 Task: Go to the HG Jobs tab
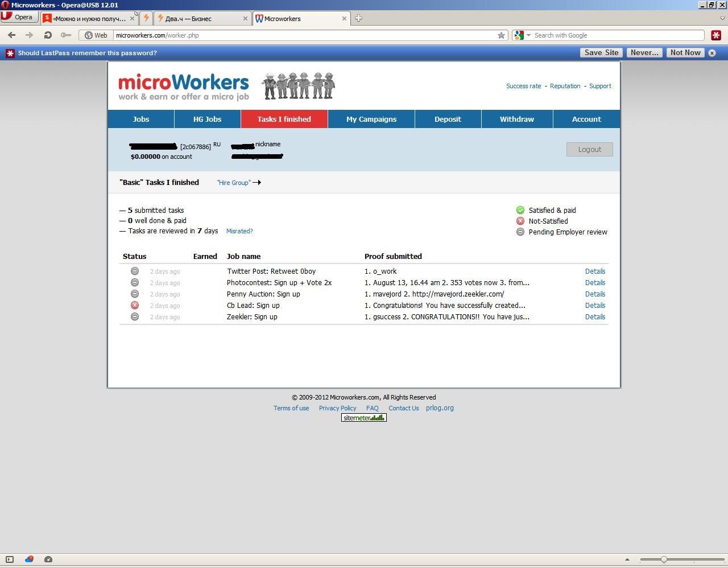[x=208, y=119]
